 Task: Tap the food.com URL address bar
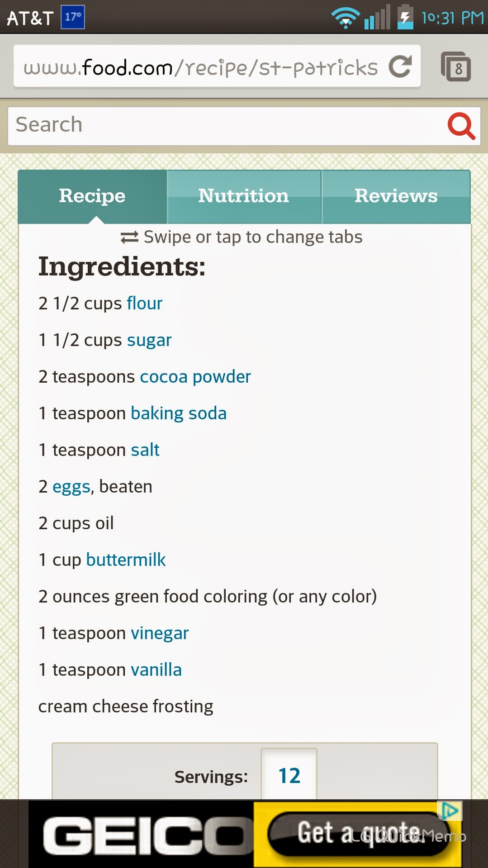coord(200,68)
